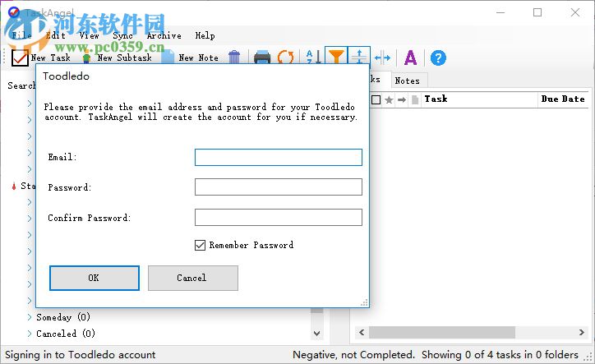The image size is (595, 364).
Task: Click the New Note toolbar button
Action: coord(190,58)
